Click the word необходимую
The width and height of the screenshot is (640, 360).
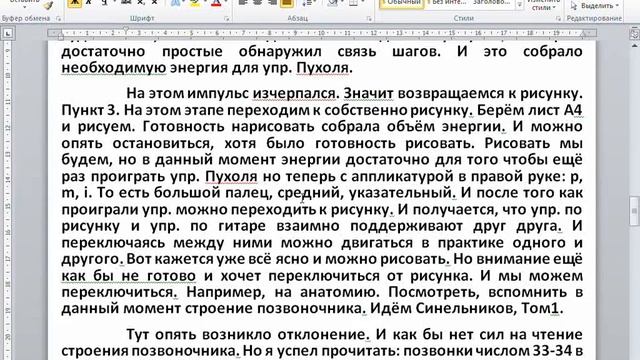pos(113,68)
